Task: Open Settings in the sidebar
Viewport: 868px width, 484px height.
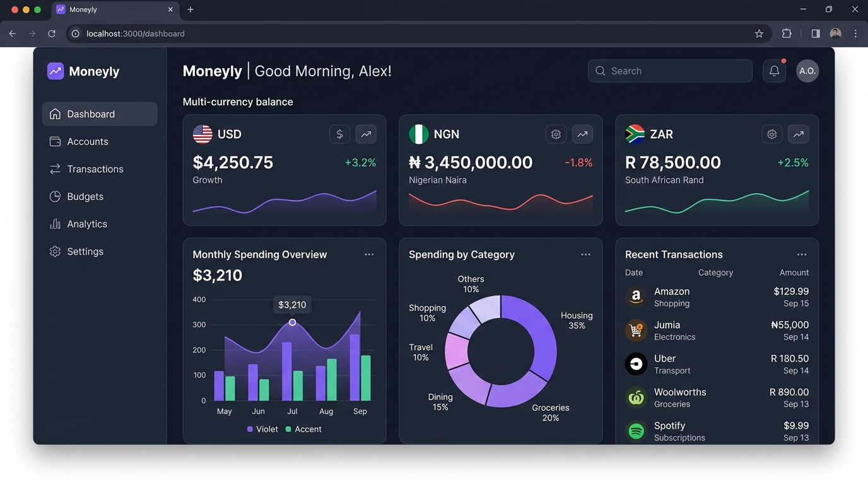Action: pyautogui.click(x=100, y=251)
